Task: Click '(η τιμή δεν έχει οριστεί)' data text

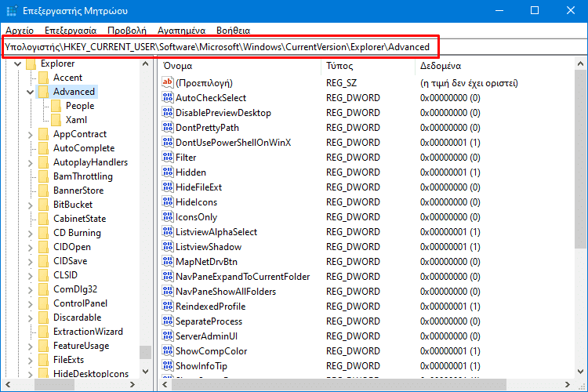Action: coord(469,83)
